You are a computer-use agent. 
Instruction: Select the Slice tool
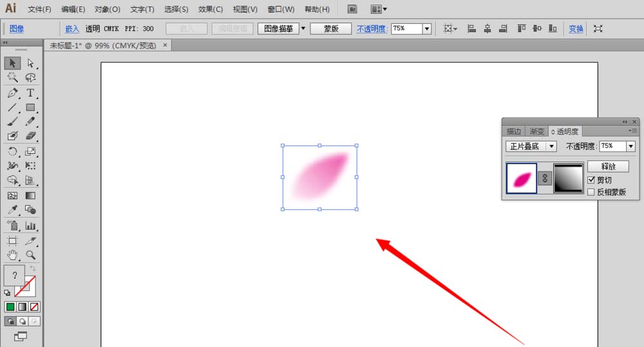[x=30, y=241]
